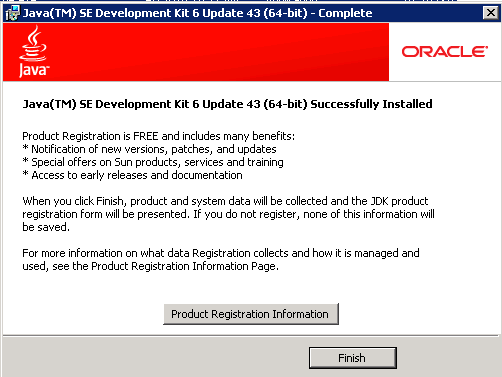This screenshot has height=377, width=502.
Task: Click 'Special offers on Sun products' bullet
Action: tap(153, 162)
